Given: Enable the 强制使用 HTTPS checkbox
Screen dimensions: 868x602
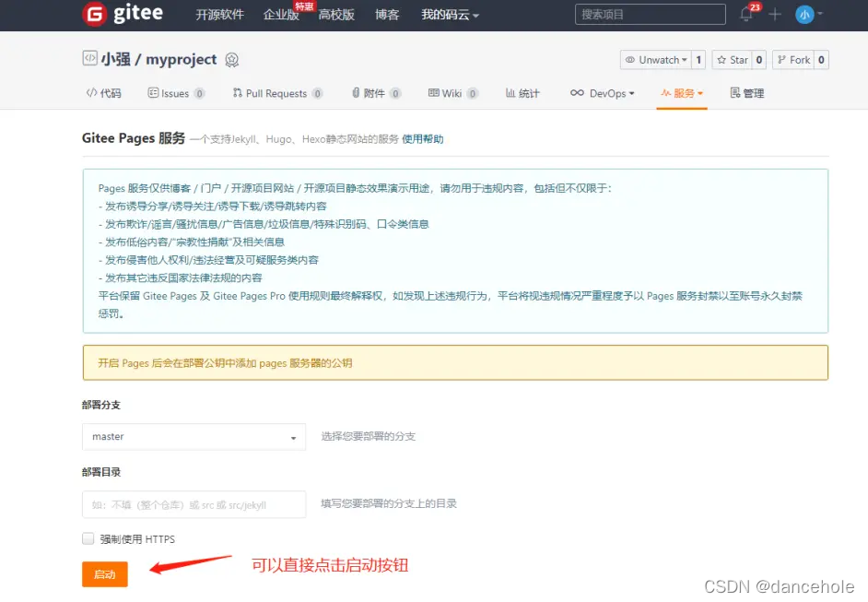Looking at the screenshot, I should [x=88, y=538].
